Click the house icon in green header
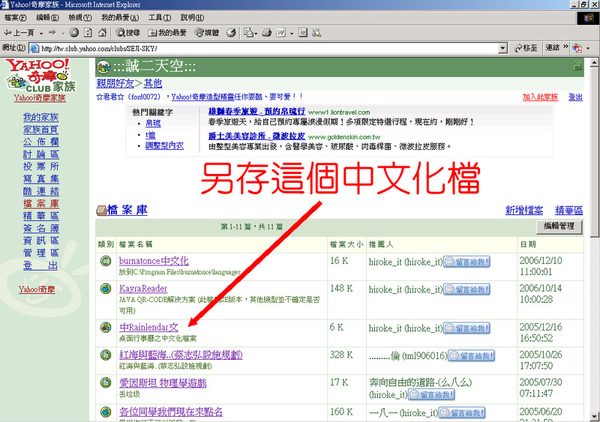600x422 pixels. (578, 66)
